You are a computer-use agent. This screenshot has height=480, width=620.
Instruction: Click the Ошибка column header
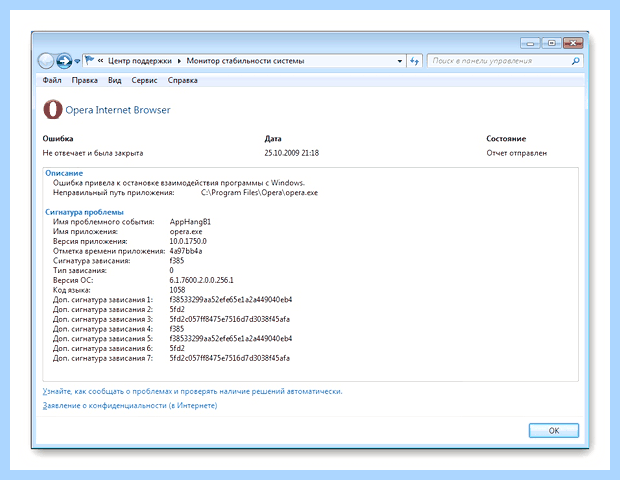point(58,139)
